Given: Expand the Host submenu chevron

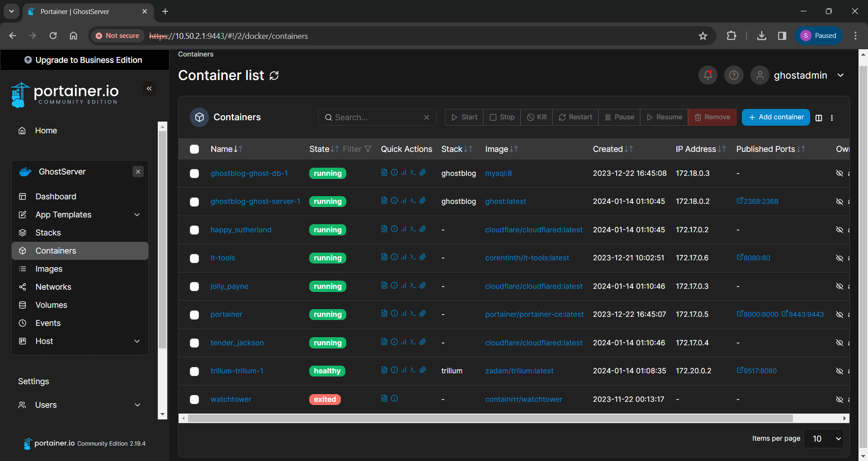Looking at the screenshot, I should [x=137, y=341].
